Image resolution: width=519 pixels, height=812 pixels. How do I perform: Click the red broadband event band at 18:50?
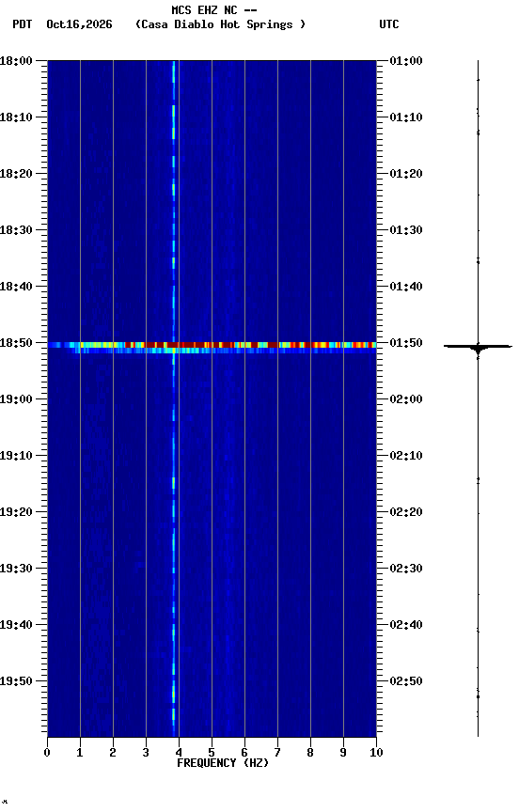coord(212,345)
